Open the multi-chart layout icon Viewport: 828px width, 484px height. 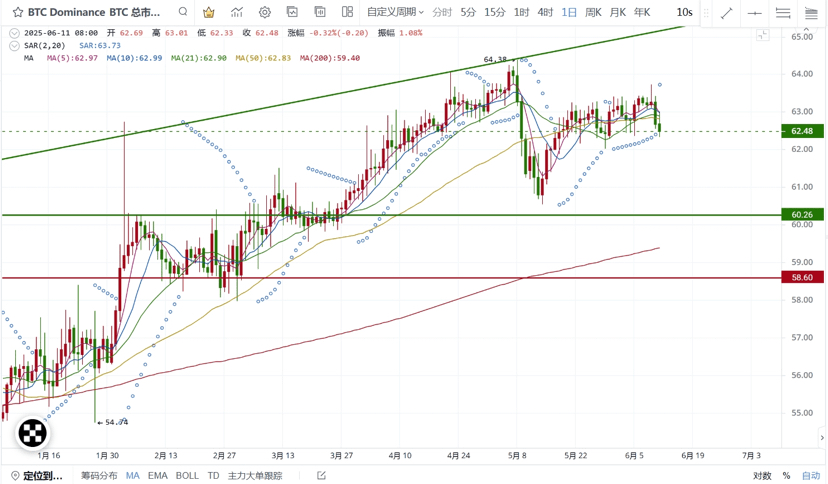(347, 12)
